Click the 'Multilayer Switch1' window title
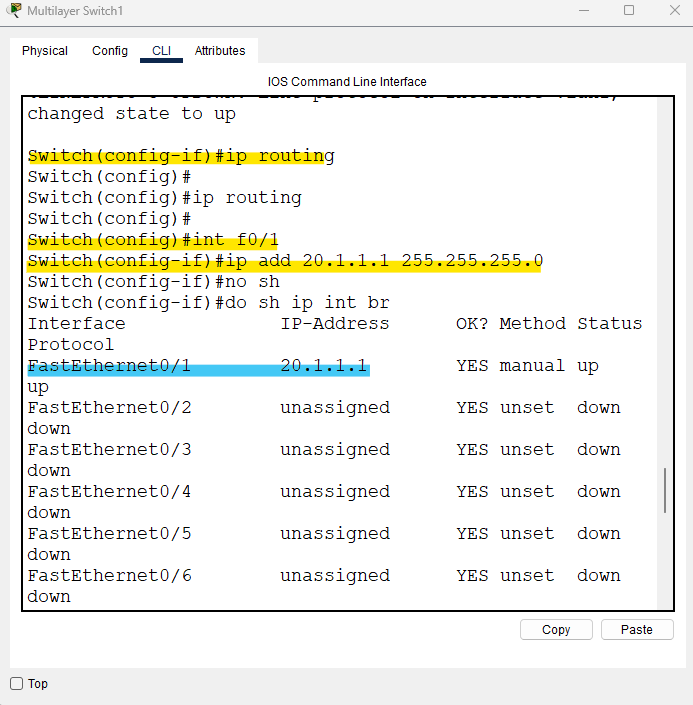 [x=75, y=11]
